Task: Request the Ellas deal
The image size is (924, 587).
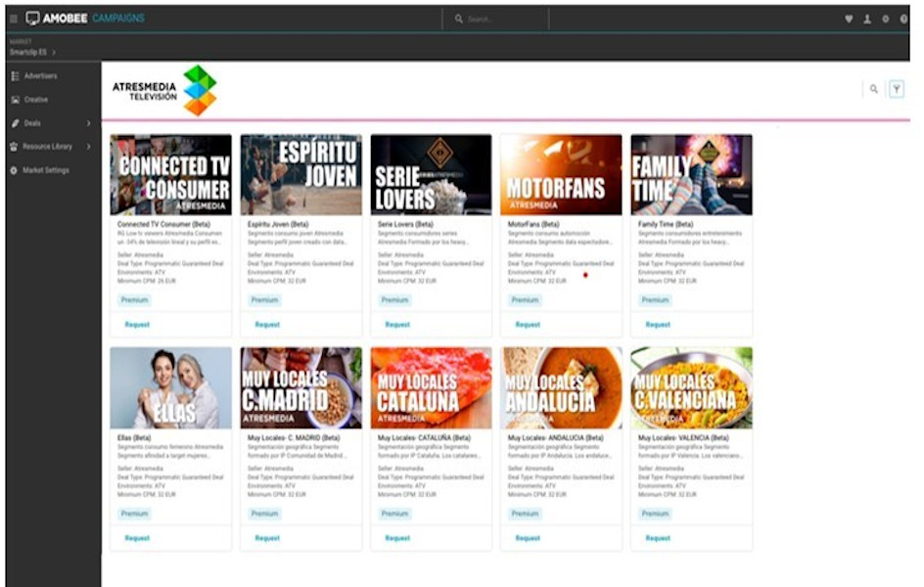Action: [137, 538]
